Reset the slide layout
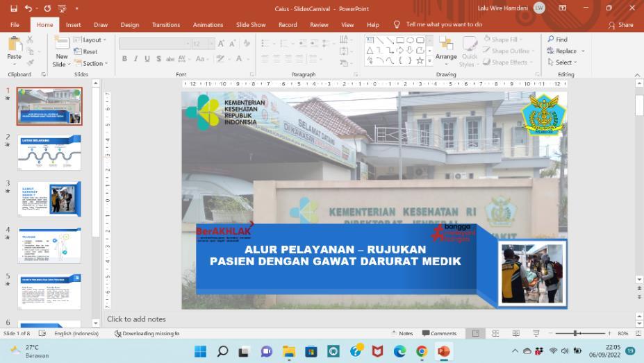The height and width of the screenshot is (363, 644). (86, 51)
